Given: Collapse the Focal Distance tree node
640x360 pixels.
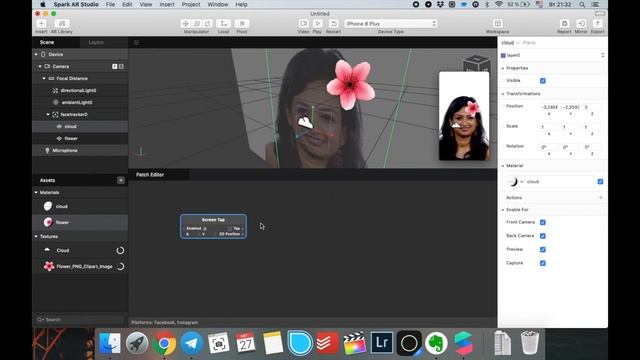Looking at the screenshot, I should tap(44, 78).
